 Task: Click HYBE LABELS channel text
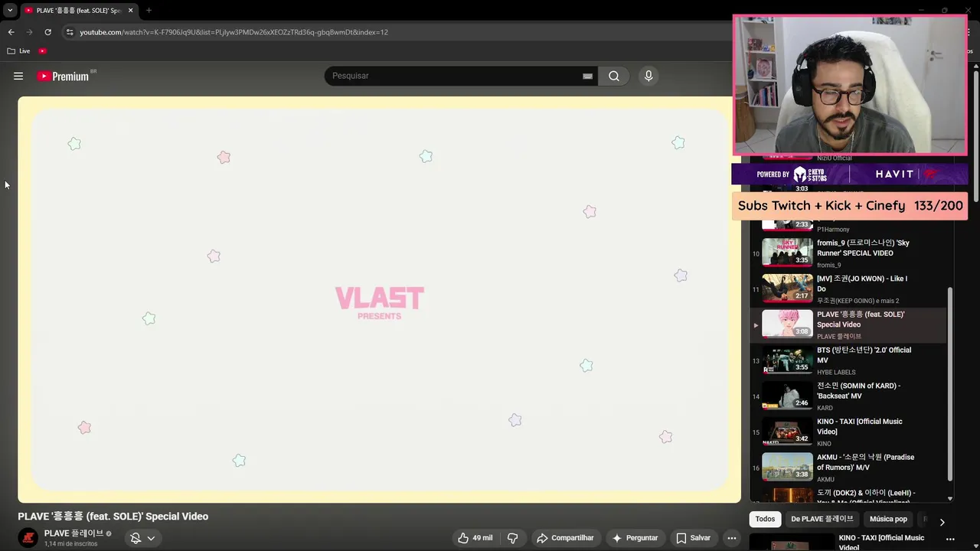point(836,372)
